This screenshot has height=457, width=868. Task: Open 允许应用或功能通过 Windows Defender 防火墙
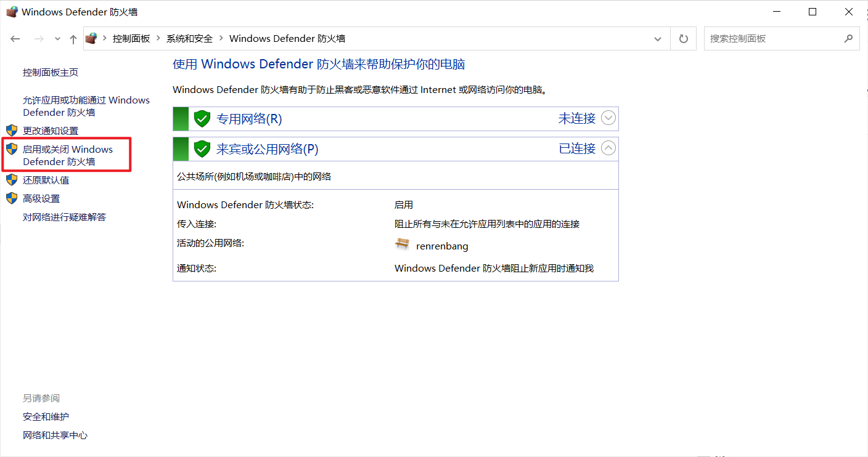(86, 106)
